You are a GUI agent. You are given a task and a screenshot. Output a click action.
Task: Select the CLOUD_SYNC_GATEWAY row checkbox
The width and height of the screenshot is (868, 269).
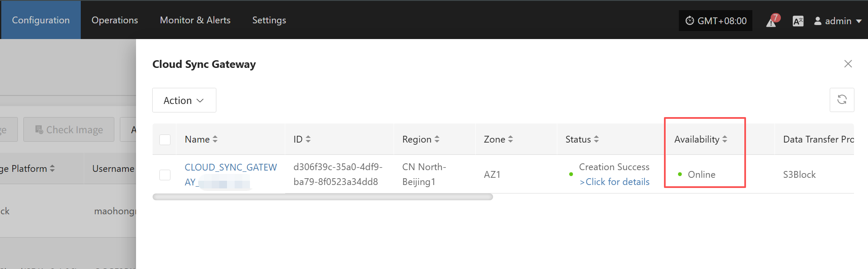coord(165,175)
